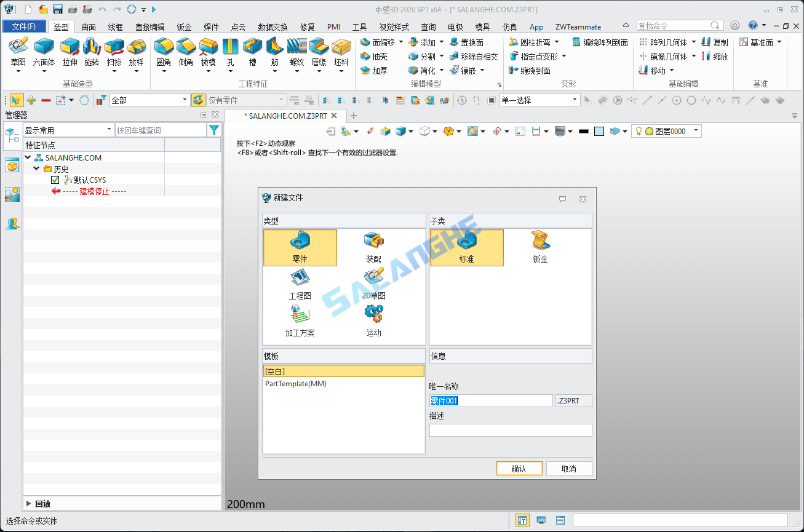This screenshot has width=804, height=532.
Task: Switch to the 钣金 ribbon tab
Action: [184, 27]
